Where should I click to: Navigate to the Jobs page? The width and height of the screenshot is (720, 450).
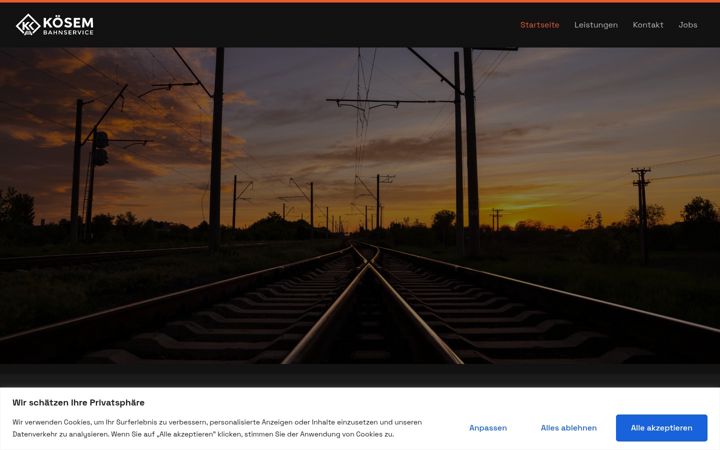click(x=687, y=25)
